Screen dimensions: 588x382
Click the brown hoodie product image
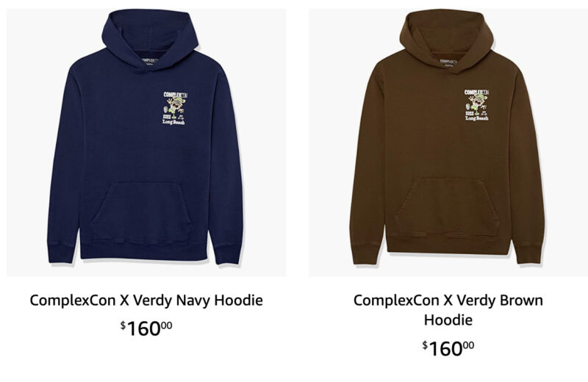click(448, 143)
